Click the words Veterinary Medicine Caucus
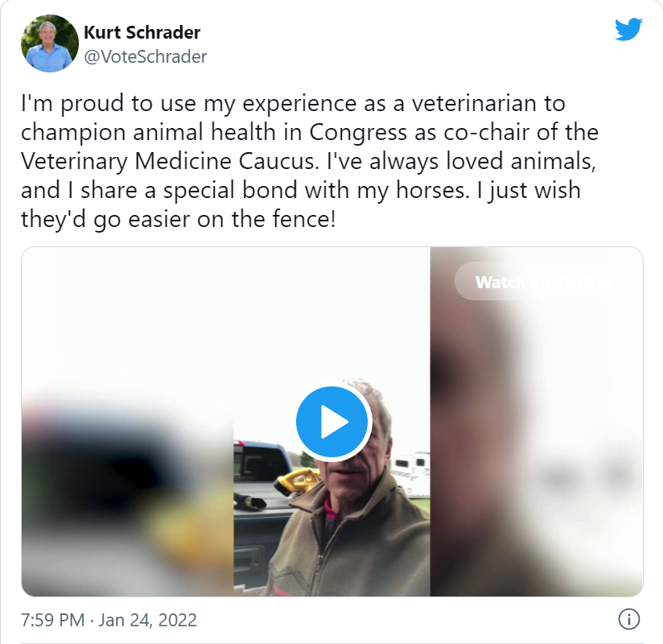 click(x=168, y=162)
